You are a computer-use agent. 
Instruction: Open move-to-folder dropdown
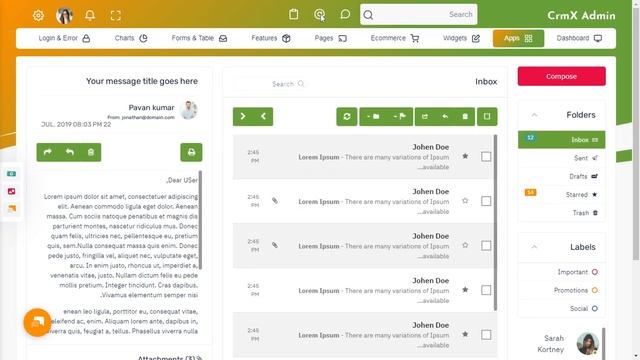[373, 117]
